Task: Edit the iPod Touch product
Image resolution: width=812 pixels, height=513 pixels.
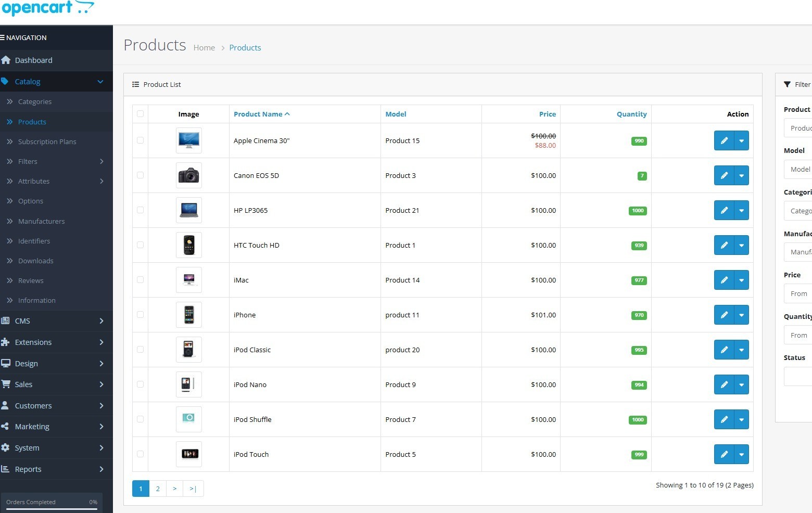Action: coord(724,454)
